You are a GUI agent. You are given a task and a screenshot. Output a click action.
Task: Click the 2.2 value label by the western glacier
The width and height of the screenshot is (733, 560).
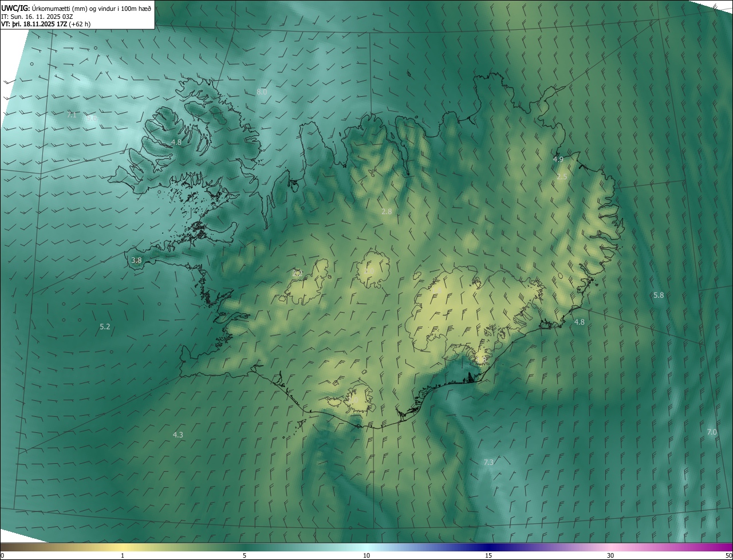pos(297,273)
